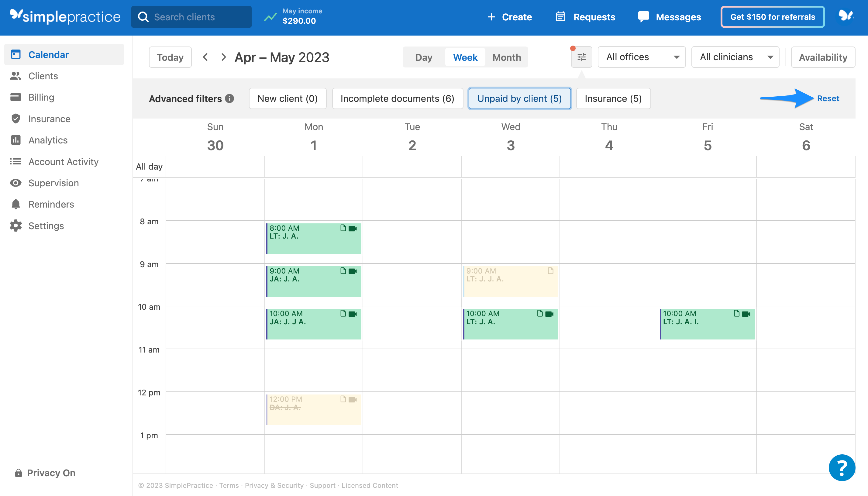
Task: Switch to Week view
Action: coord(465,57)
